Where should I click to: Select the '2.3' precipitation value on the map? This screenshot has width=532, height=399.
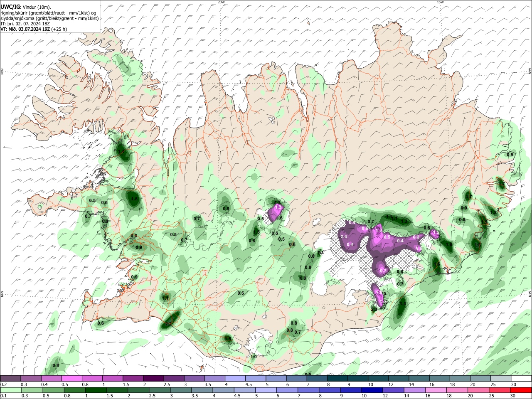[374, 309]
